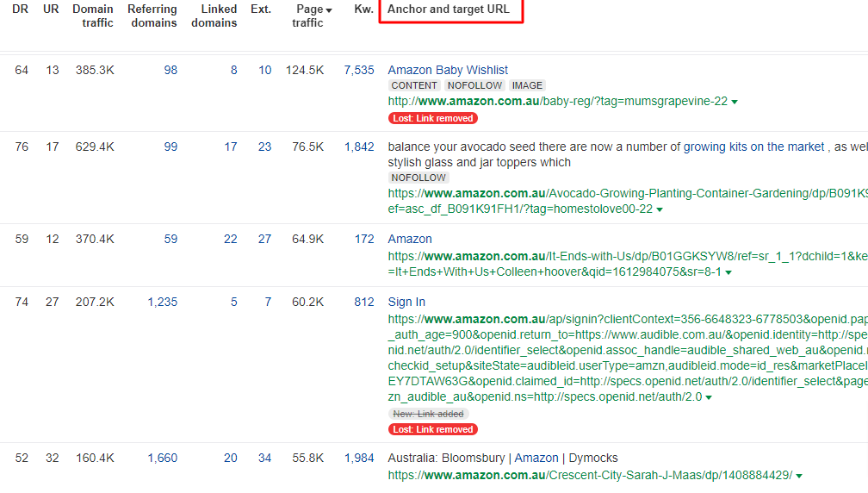Click linked domains value 20
Viewport: 868px width, 493px height.
pos(230,459)
